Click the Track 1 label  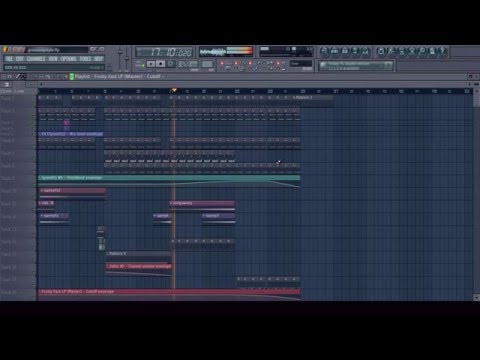8,99
